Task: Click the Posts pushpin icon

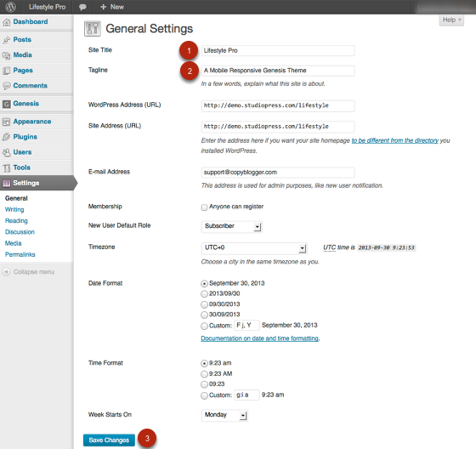Action: [x=7, y=40]
